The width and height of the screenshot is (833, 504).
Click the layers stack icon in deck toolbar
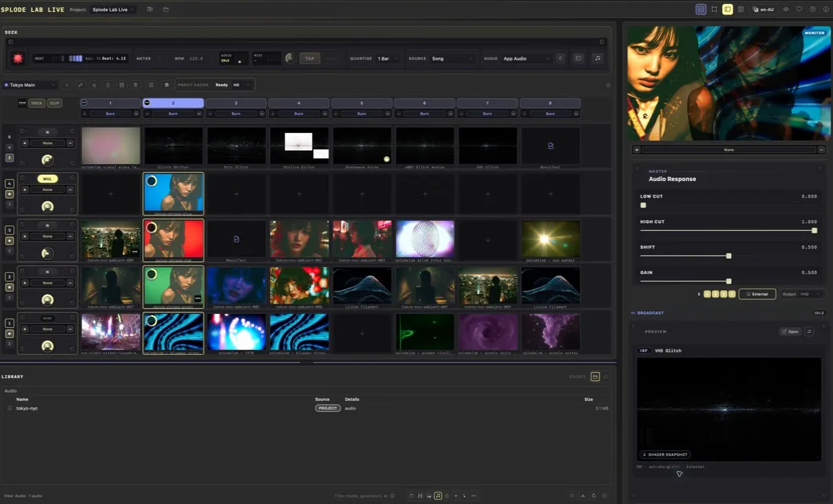(167, 85)
